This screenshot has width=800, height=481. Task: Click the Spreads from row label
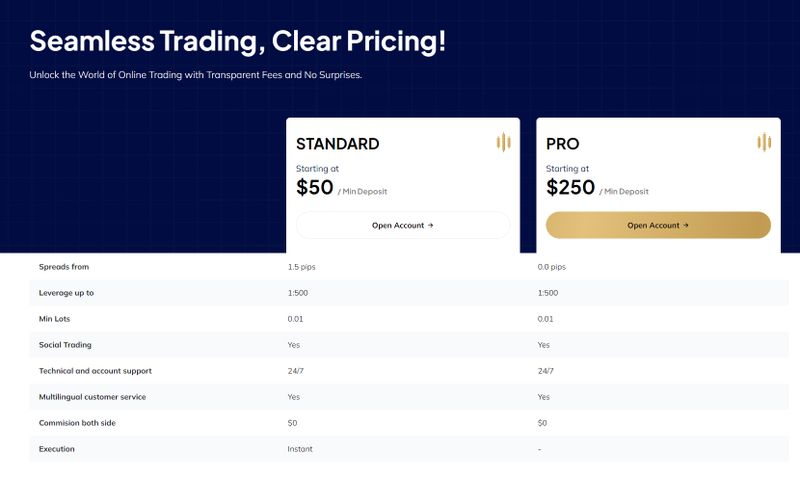[64, 267]
